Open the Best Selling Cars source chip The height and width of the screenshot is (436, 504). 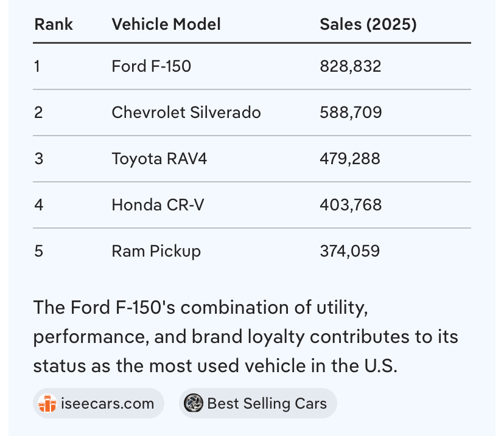258,403
